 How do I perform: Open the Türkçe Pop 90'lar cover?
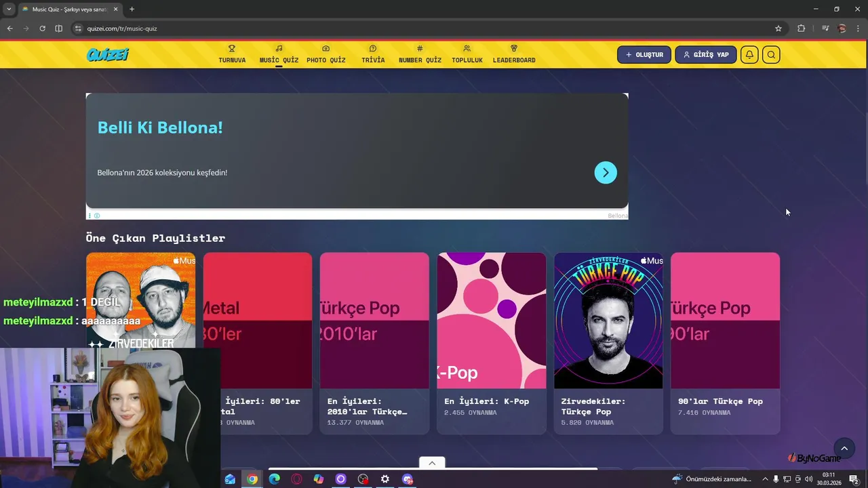725,321
